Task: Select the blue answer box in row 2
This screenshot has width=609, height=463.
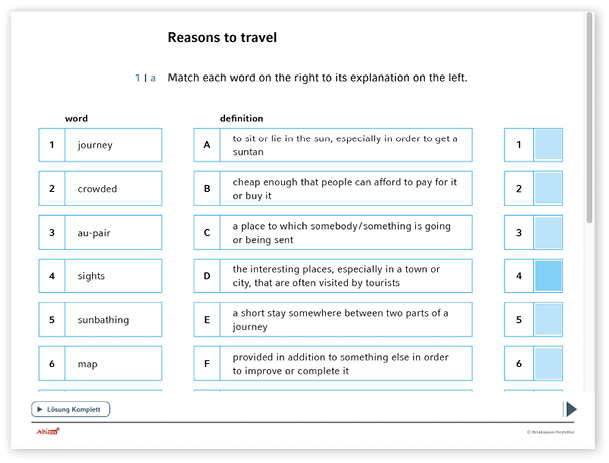Action: [x=549, y=188]
